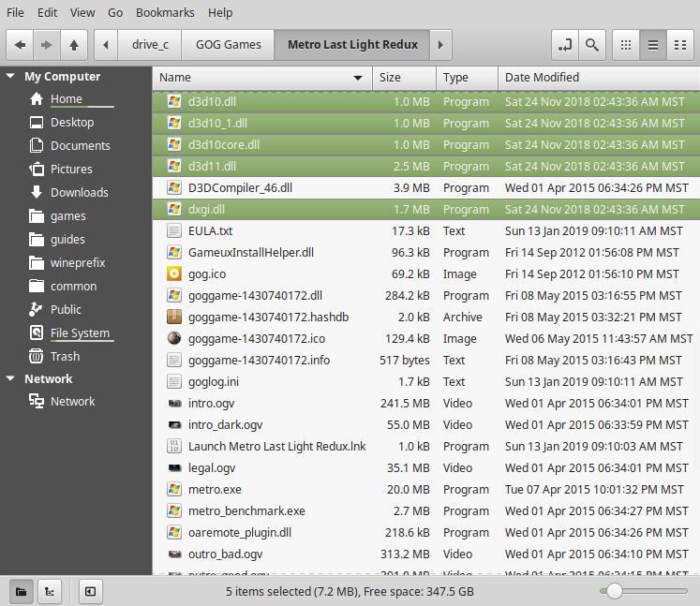The width and height of the screenshot is (700, 606).
Task: Open the wineprefix bookmark
Action: tap(78, 263)
